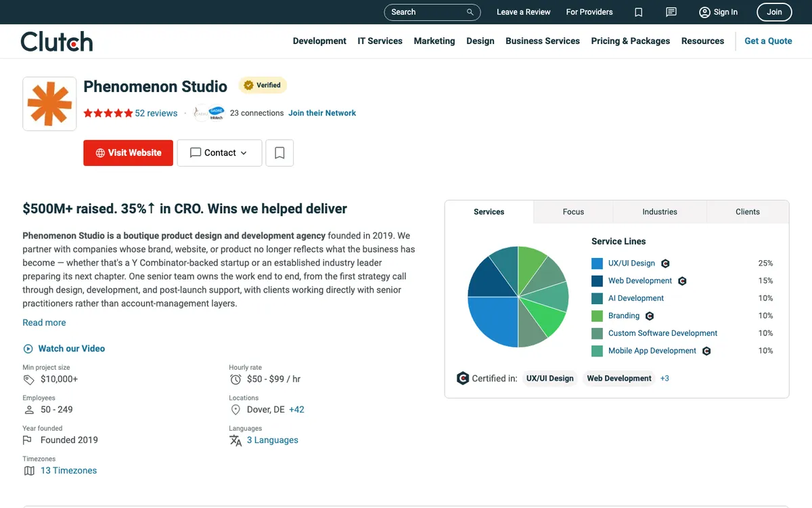Click the year founded flag icon

pyautogui.click(x=28, y=440)
